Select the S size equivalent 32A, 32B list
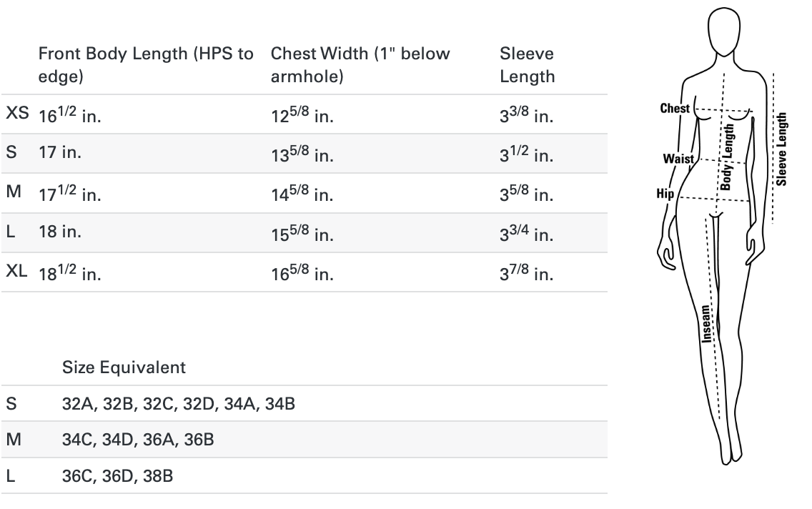Image resolution: width=812 pixels, height=509 pixels. (x=178, y=403)
